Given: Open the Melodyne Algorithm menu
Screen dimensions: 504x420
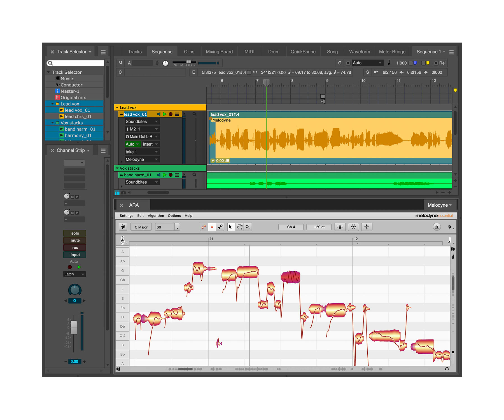Looking at the screenshot, I should click(x=156, y=216).
